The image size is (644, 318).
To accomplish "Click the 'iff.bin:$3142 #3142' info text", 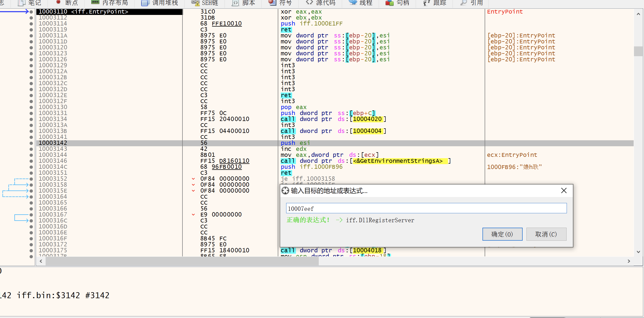I will tap(63, 295).
